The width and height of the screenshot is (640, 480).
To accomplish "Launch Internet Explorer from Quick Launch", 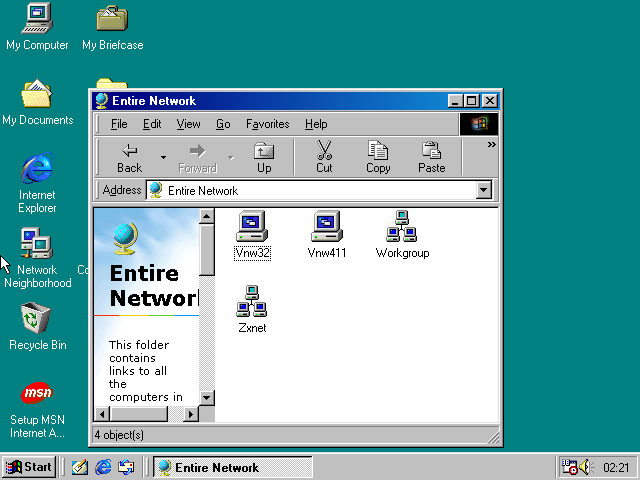I will tap(103, 467).
